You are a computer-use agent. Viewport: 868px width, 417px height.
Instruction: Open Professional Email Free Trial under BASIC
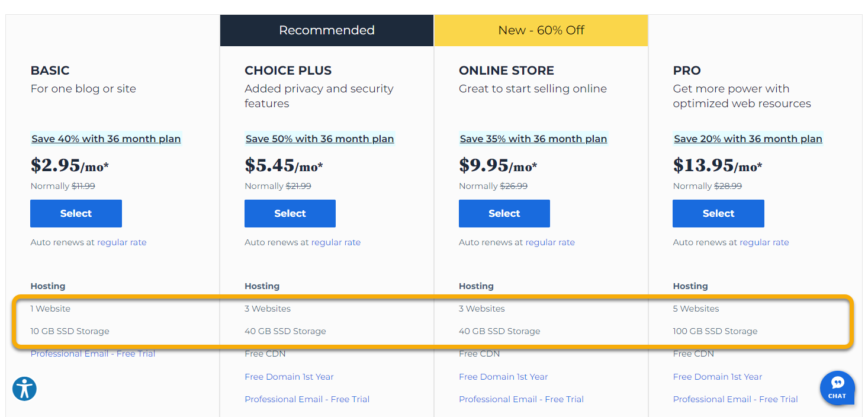point(92,353)
